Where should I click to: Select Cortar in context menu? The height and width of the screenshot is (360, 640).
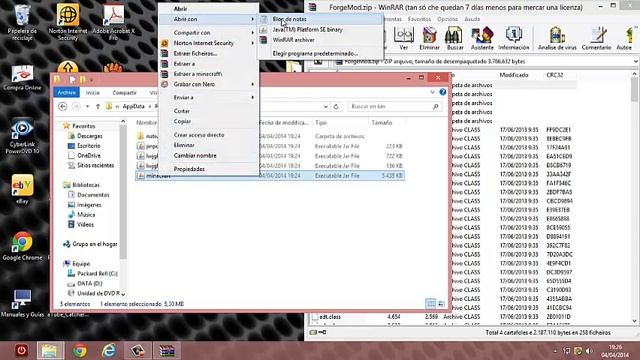pos(209,111)
